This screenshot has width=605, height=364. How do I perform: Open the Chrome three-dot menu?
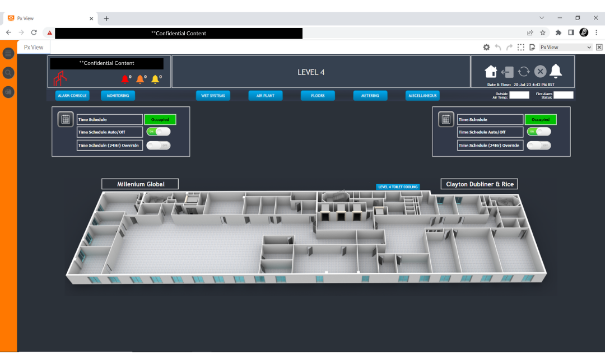pyautogui.click(x=596, y=32)
